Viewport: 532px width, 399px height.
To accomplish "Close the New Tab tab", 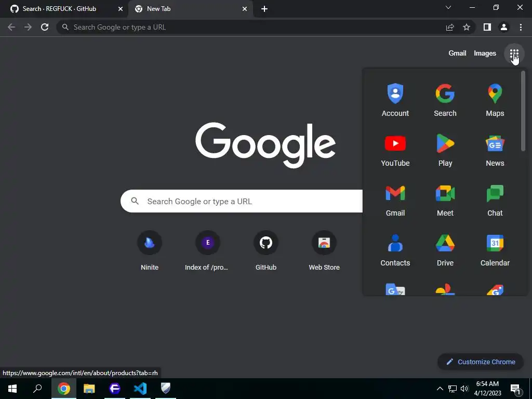I will [245, 9].
